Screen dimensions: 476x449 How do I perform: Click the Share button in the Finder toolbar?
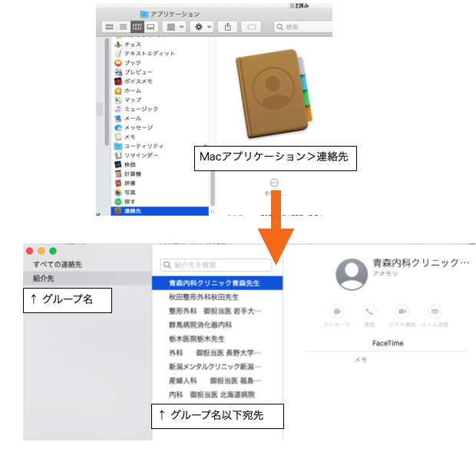coord(228,27)
